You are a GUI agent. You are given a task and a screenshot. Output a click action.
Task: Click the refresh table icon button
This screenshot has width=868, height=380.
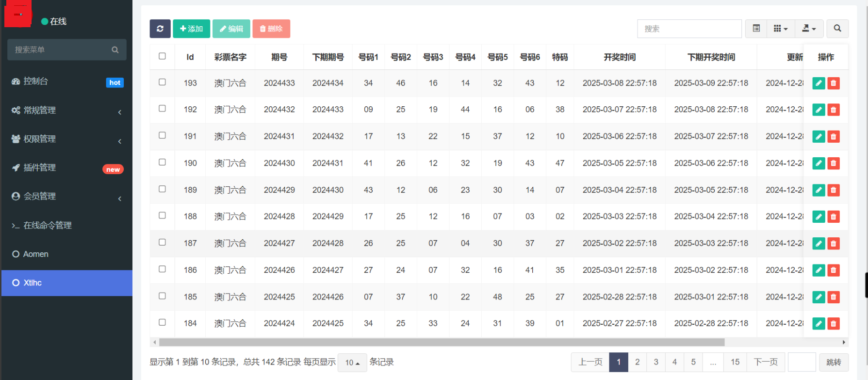[160, 29]
